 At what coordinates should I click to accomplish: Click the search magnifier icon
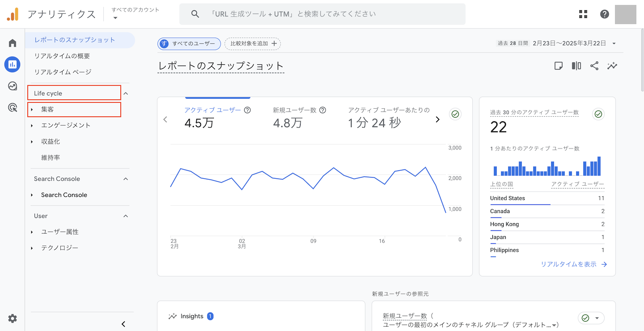point(195,14)
